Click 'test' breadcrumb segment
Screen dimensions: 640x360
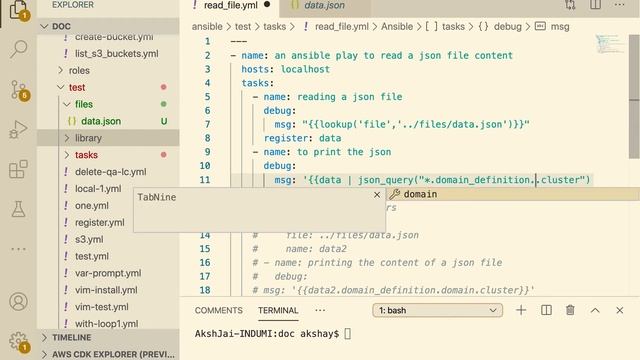coord(243,27)
